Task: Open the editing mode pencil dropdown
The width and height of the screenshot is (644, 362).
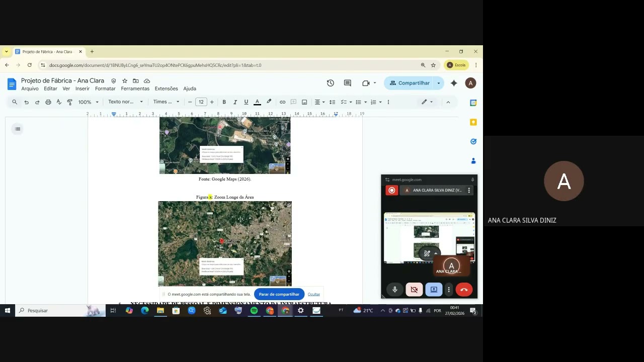Action: [427, 102]
